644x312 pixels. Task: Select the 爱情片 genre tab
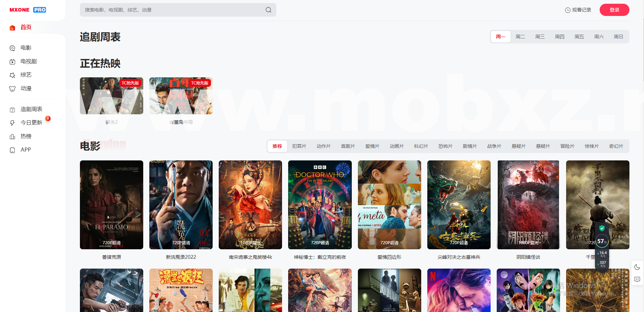372,146
